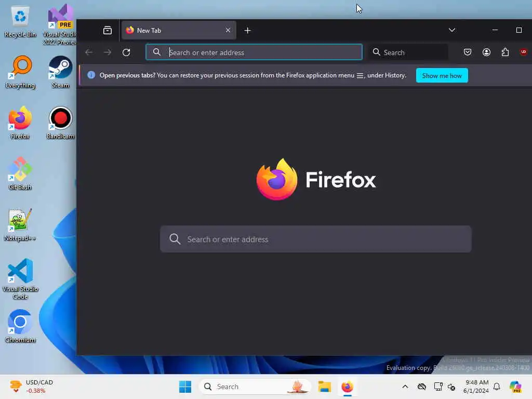Open Everything search desktop shortcut
Screen dimensions: 532x399
click(20, 72)
